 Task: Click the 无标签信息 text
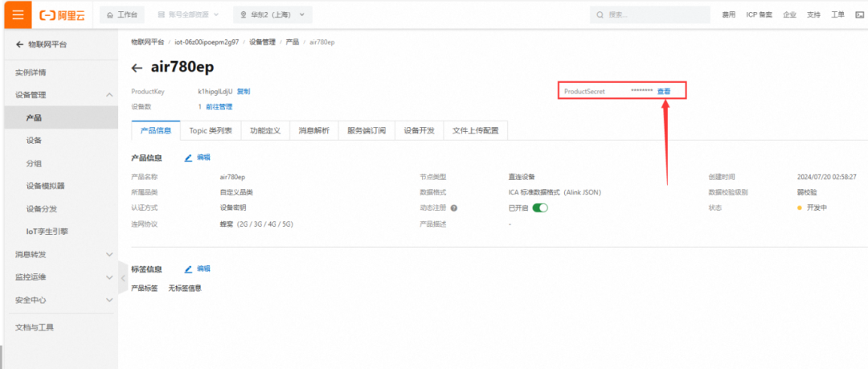[x=185, y=288]
